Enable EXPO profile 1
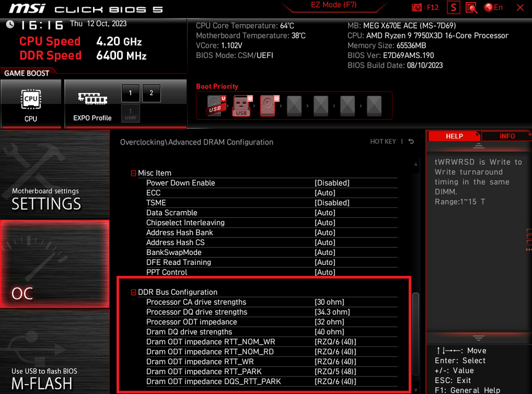The width and height of the screenshot is (532, 394). tap(130, 93)
